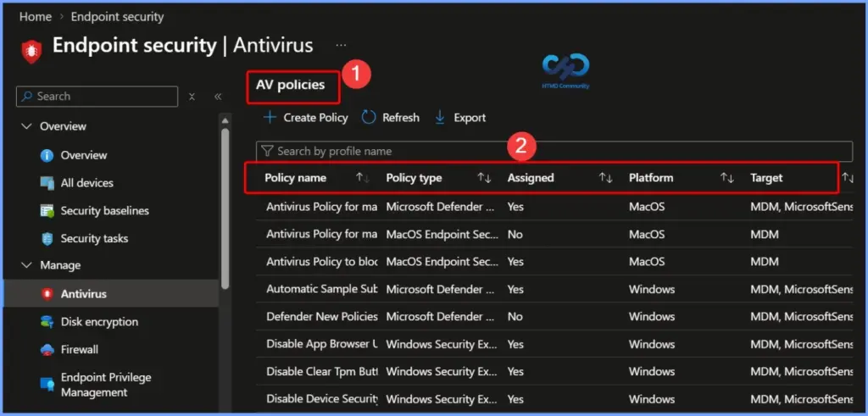Click the Security tasks shield icon

tap(47, 238)
